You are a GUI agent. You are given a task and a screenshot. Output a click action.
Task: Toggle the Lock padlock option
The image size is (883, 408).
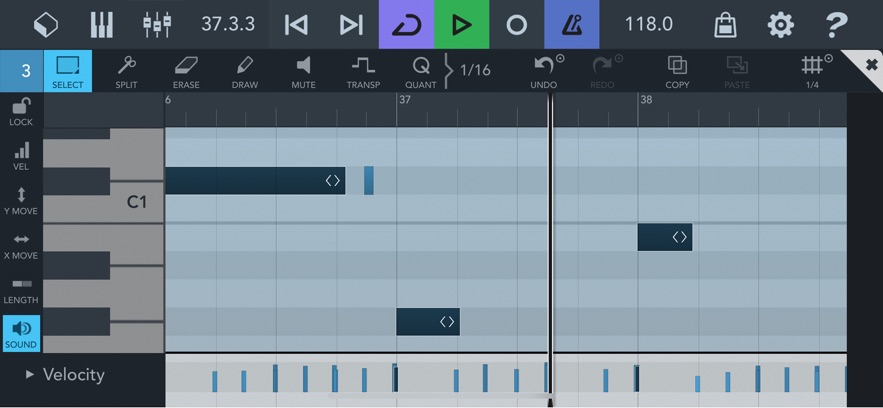pos(21,111)
